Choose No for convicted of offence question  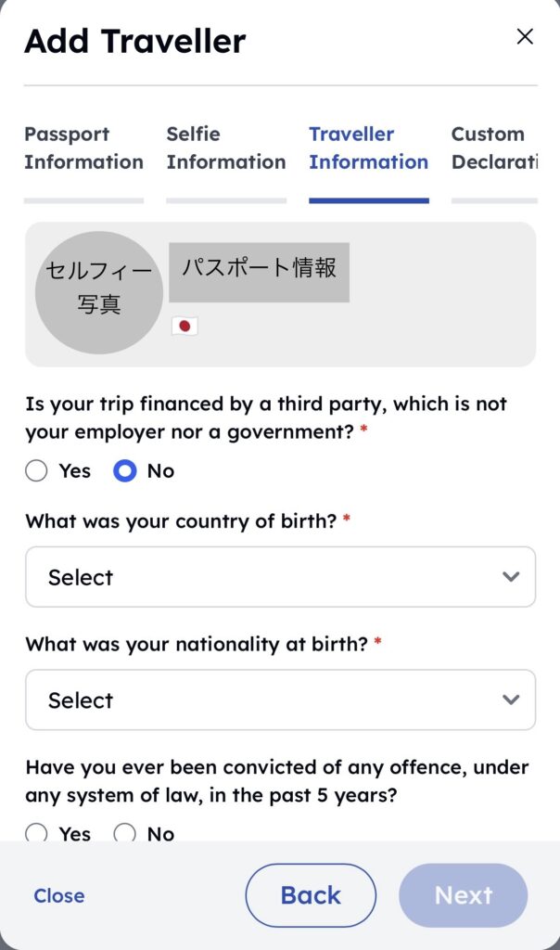coord(125,833)
